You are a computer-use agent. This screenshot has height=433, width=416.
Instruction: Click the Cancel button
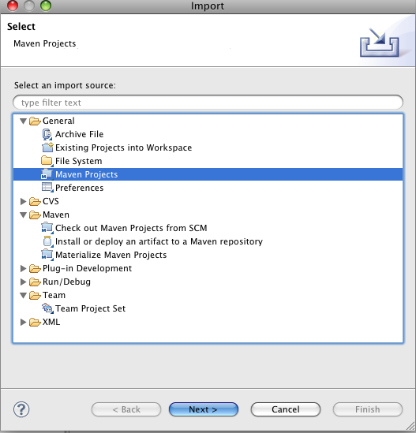click(285, 409)
